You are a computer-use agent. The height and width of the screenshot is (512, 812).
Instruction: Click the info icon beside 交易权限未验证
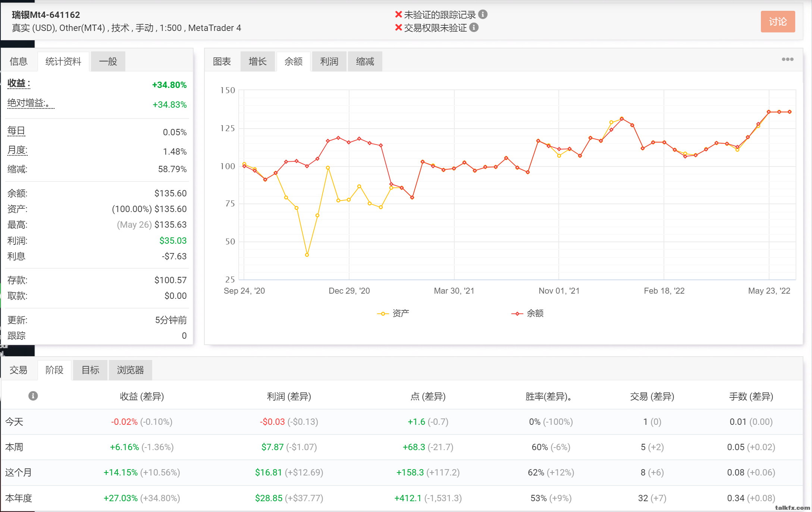click(x=474, y=28)
